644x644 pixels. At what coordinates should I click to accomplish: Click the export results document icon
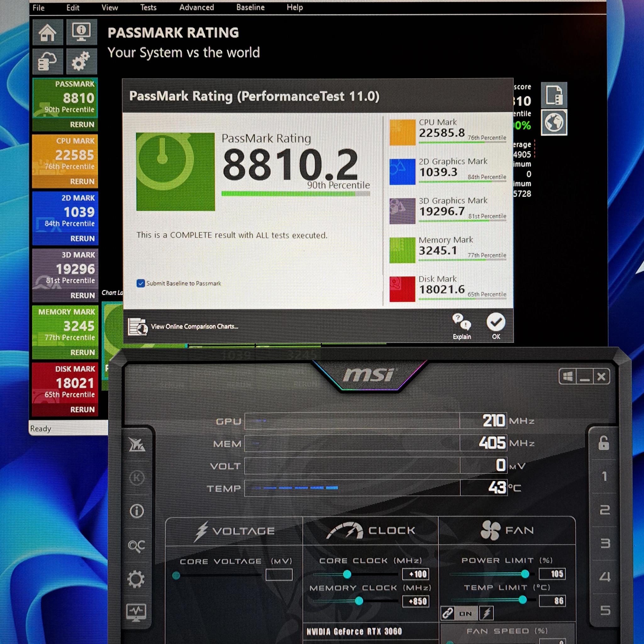point(554,95)
